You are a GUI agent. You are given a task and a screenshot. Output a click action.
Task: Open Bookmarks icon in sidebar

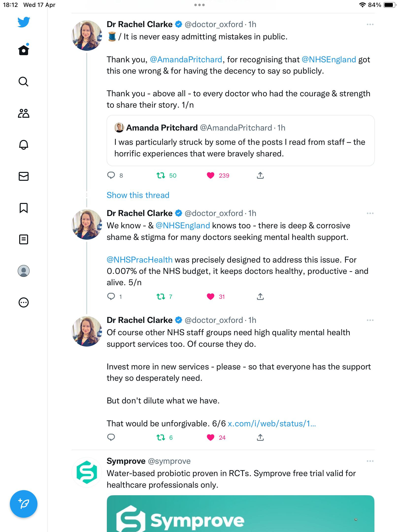click(x=24, y=208)
